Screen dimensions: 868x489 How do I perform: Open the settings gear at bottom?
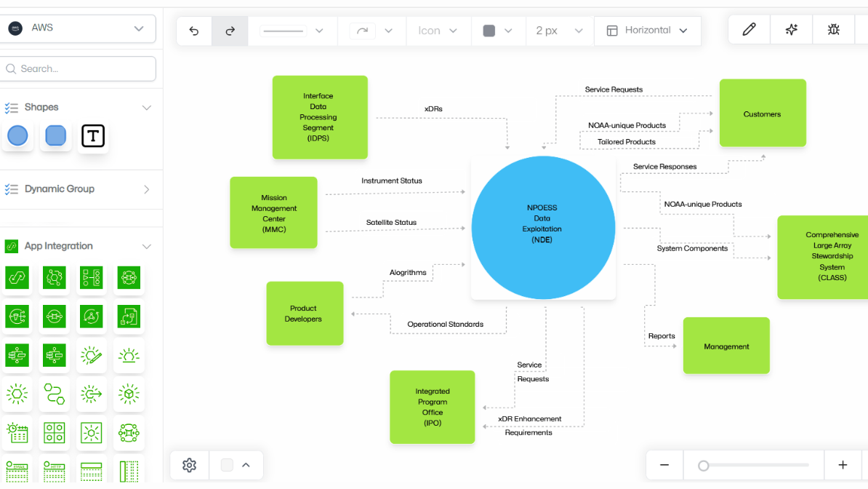[190, 465]
